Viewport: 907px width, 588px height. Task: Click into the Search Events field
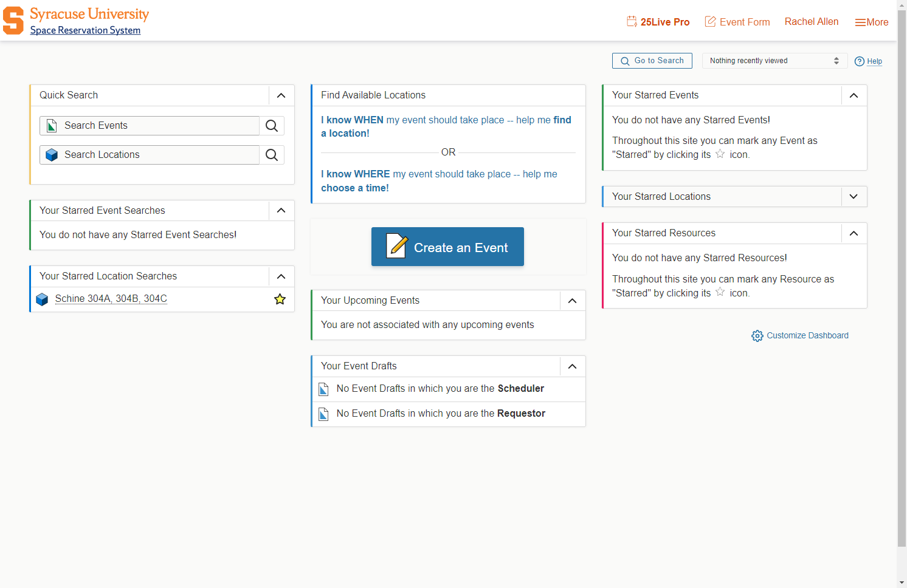(150, 126)
